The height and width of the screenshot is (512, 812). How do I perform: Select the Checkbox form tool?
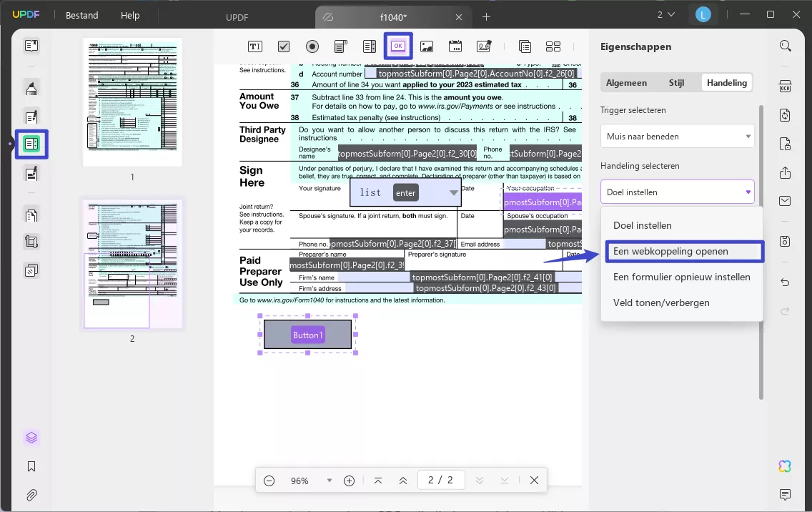(x=284, y=46)
